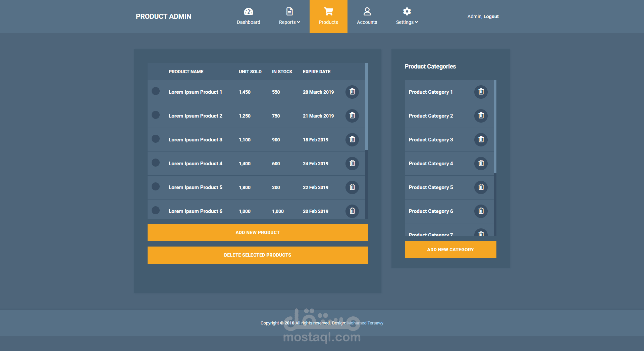Screen dimensions: 644x351
Task: Click the Dashboard gauge icon
Action: (x=249, y=12)
